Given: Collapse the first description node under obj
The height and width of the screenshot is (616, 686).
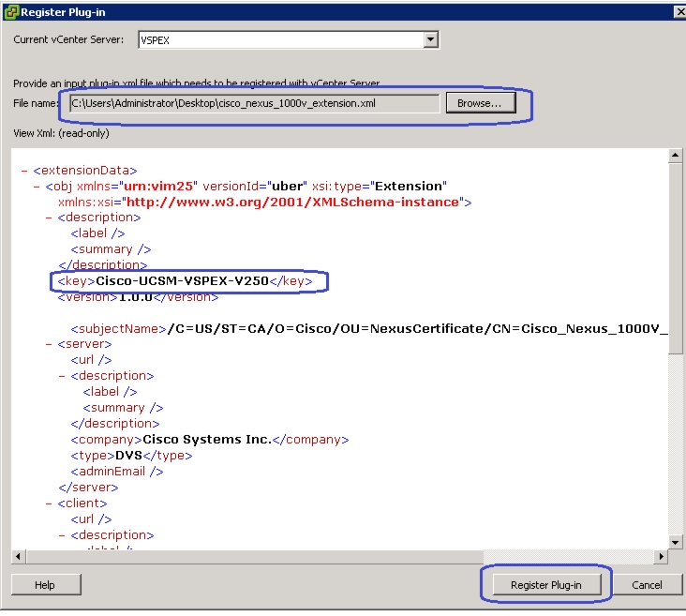Looking at the screenshot, I should 49,218.
